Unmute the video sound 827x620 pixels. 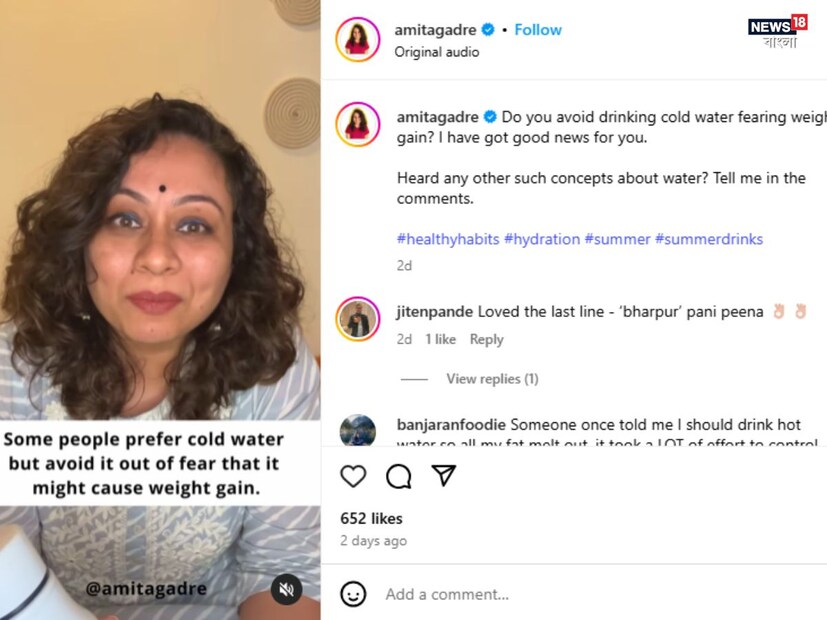286,589
